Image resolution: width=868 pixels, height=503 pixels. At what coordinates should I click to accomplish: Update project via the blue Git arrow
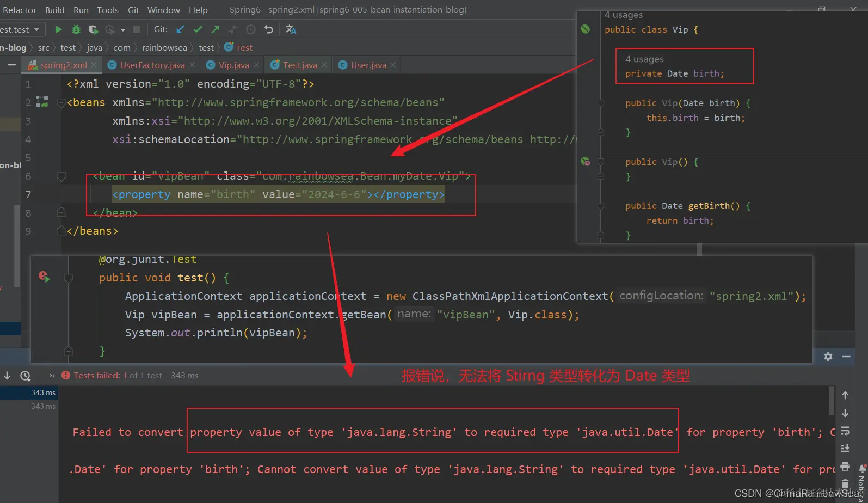pyautogui.click(x=180, y=29)
